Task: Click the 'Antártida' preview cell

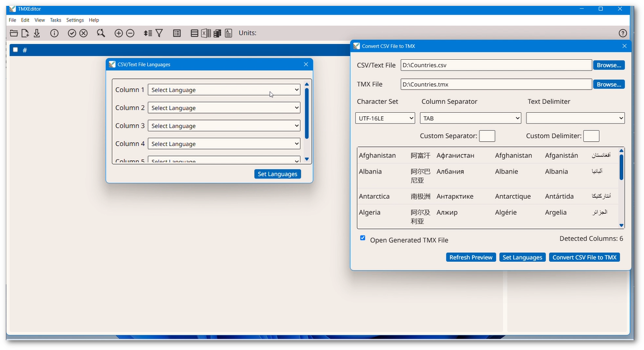Action: pyautogui.click(x=559, y=196)
